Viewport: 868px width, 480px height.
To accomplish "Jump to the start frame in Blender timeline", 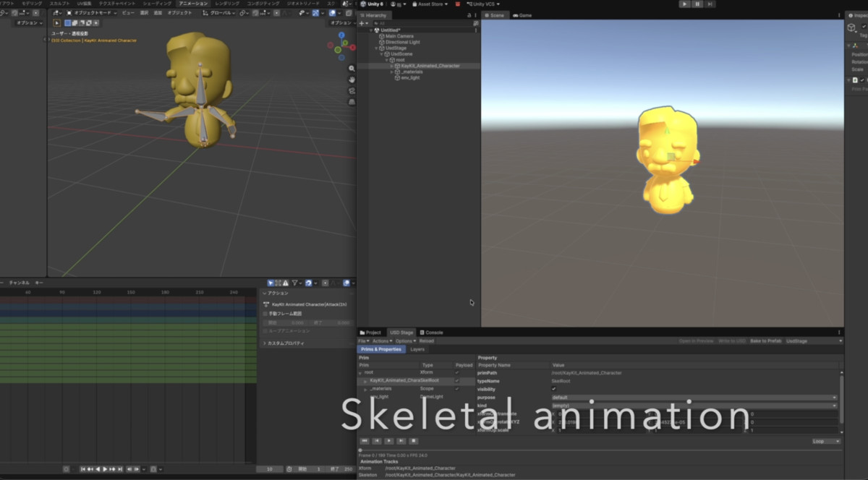I will 83,468.
